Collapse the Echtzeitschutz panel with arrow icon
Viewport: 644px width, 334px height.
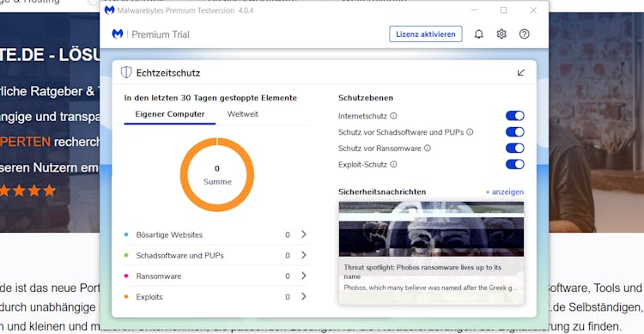click(521, 73)
